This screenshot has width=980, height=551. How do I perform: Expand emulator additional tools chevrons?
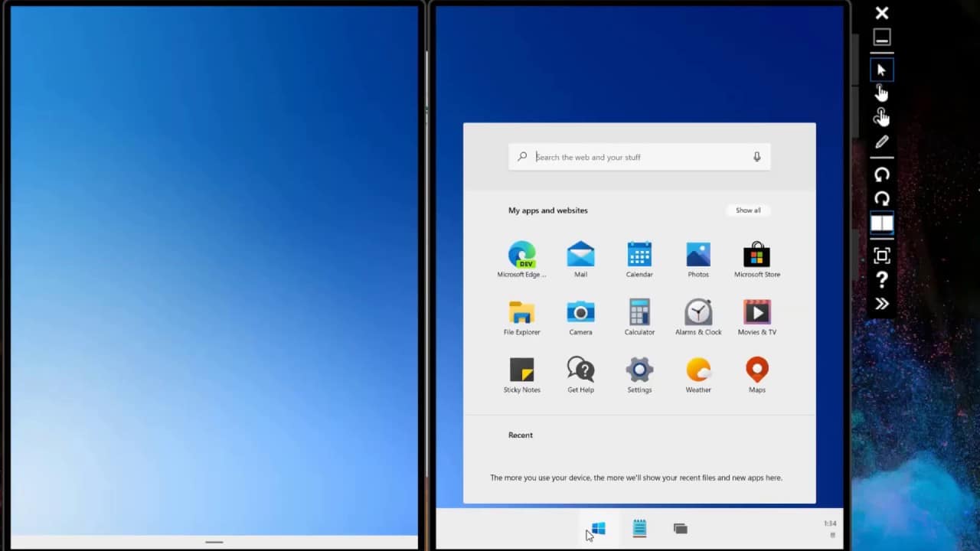882,304
